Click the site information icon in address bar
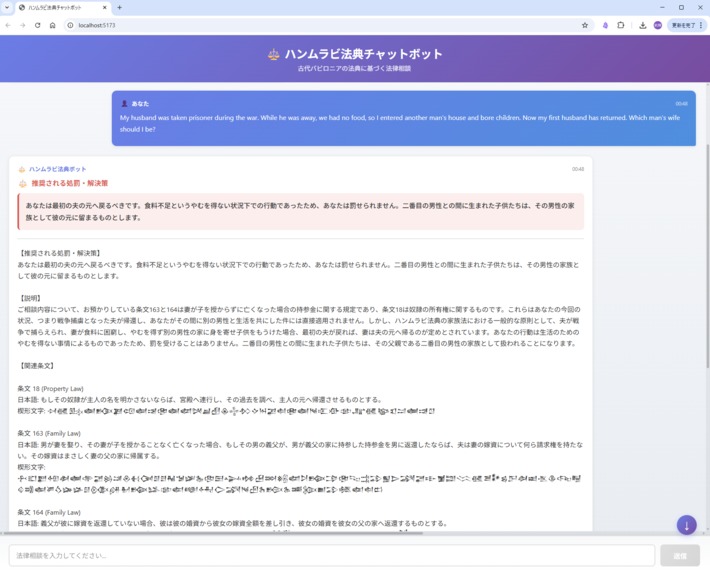This screenshot has width=710, height=573. (70, 25)
